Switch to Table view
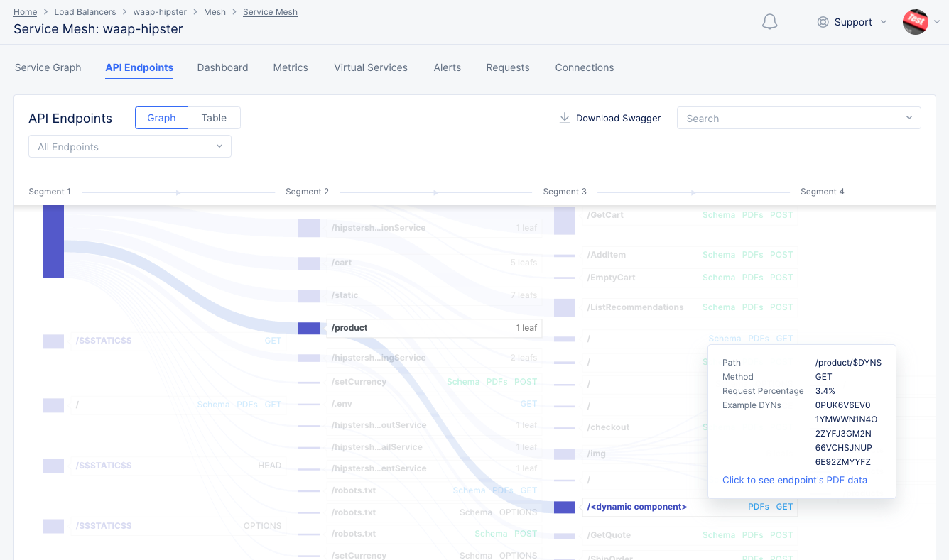 (215, 118)
